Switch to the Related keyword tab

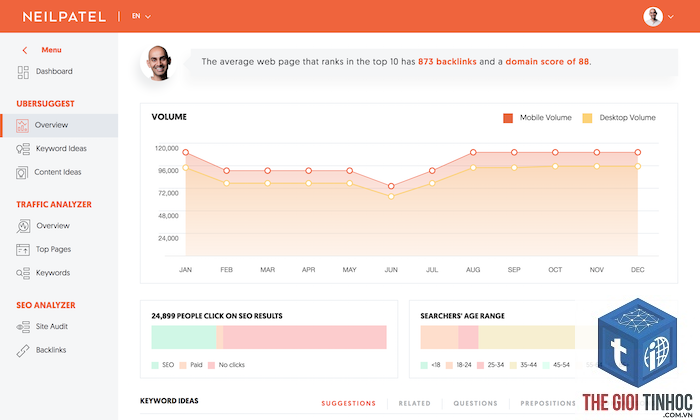414,403
